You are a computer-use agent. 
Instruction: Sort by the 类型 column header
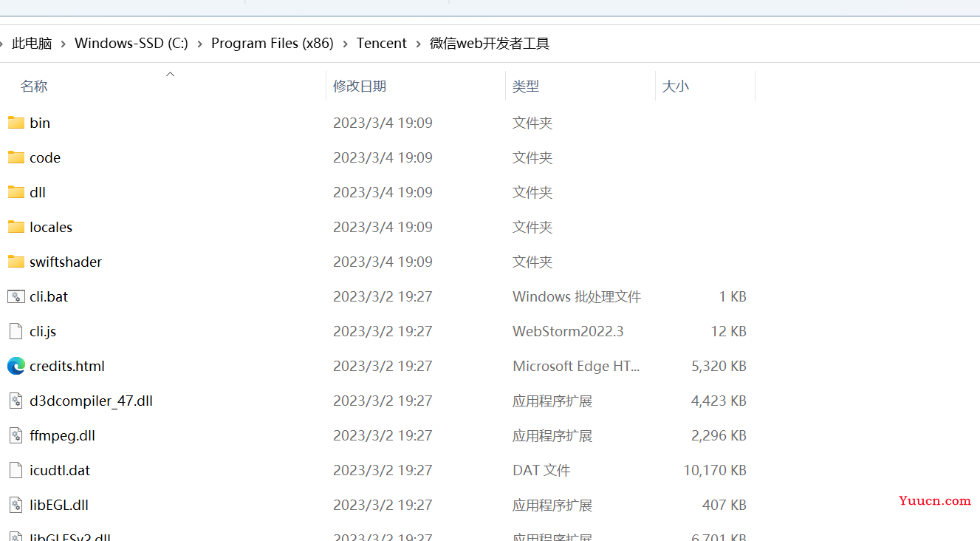[526, 86]
